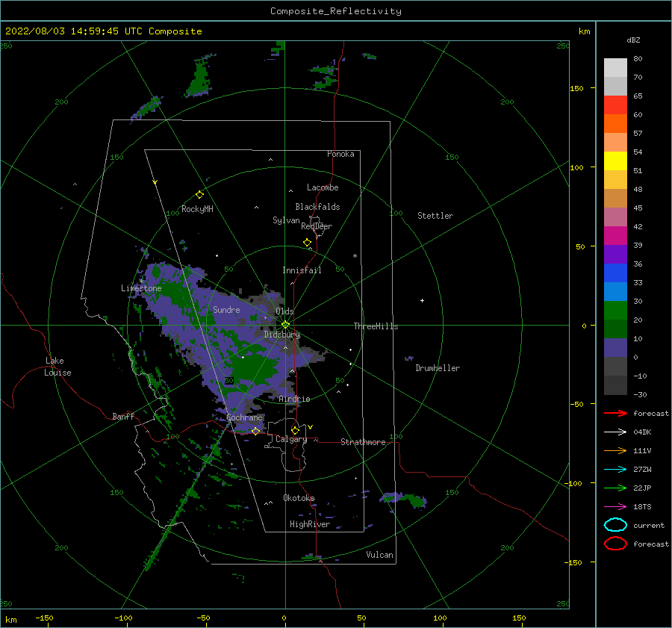Click the Sylvan town label

point(286,220)
